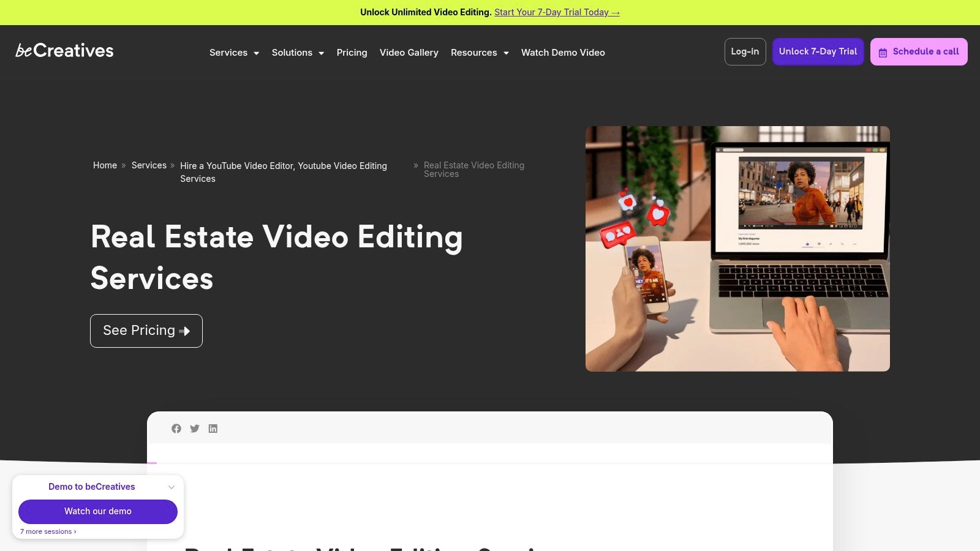Click Real Estate Video Editing Services breadcrumb text
Image resolution: width=980 pixels, height=551 pixels.
click(x=474, y=170)
